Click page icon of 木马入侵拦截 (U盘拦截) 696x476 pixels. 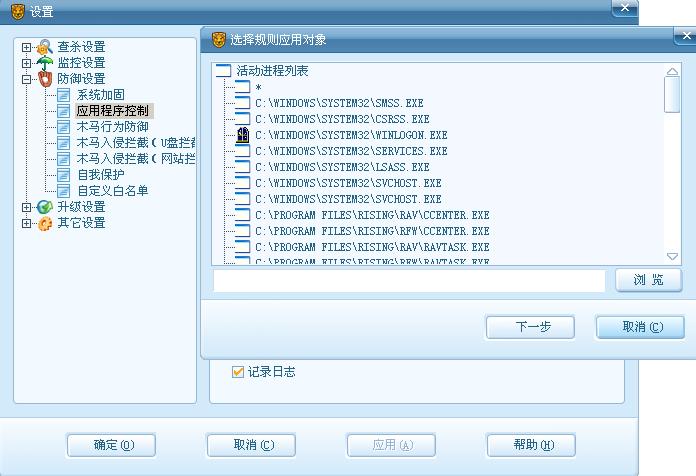(x=63, y=143)
